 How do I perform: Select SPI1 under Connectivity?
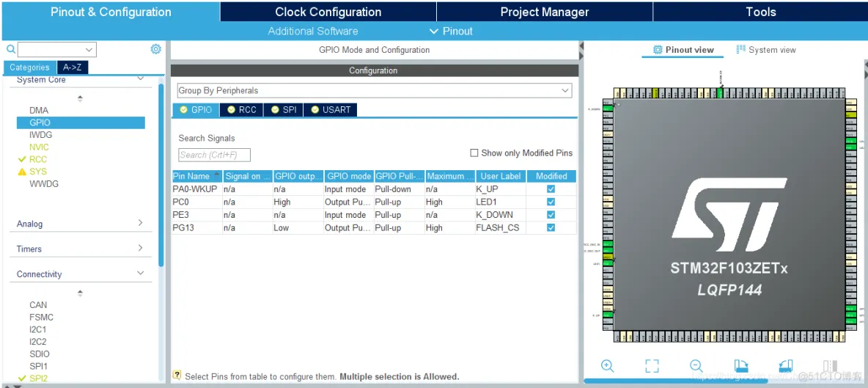point(39,366)
